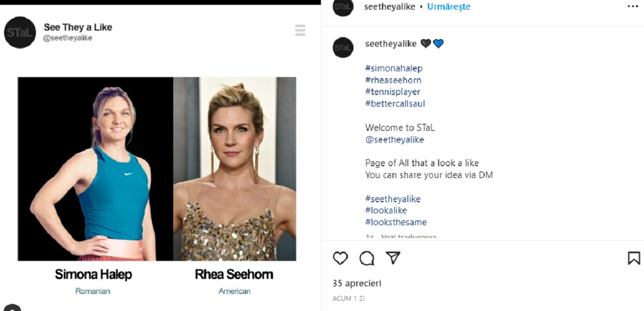Like the post using the heart icon
The height and width of the screenshot is (311, 644).
tap(340, 258)
